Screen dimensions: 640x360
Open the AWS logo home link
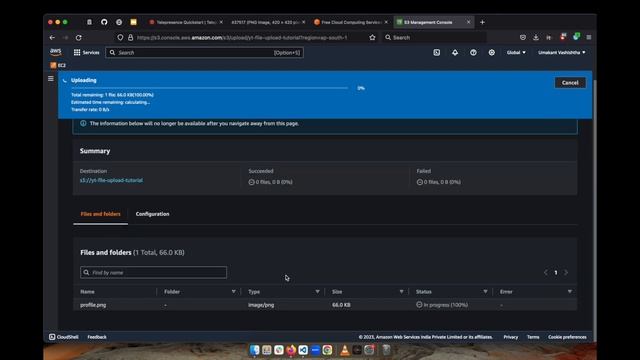[56, 52]
